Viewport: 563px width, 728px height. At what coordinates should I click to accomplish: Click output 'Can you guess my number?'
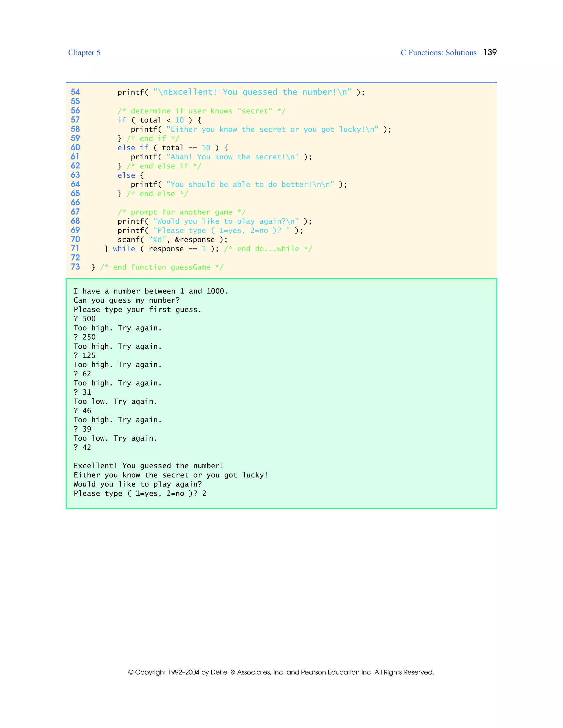coord(127,301)
